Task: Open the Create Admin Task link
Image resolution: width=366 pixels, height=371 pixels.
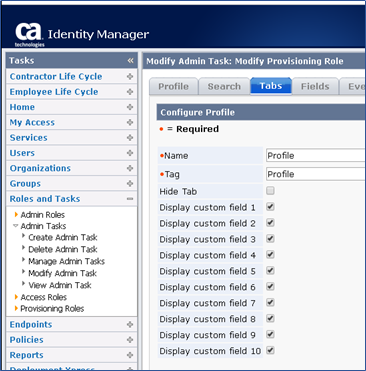Action: [x=63, y=237]
